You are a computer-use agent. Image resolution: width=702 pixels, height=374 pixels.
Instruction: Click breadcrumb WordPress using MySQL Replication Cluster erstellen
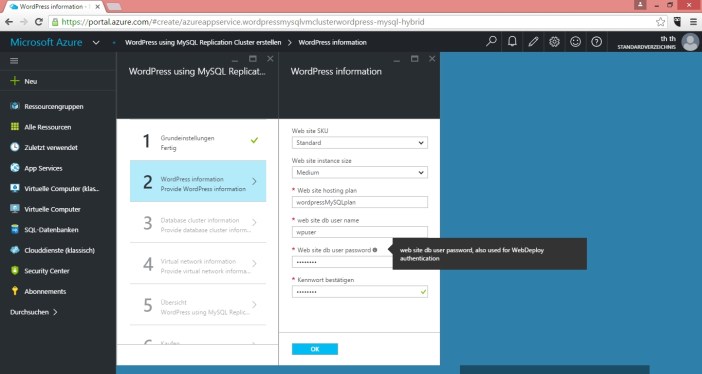pyautogui.click(x=203, y=43)
